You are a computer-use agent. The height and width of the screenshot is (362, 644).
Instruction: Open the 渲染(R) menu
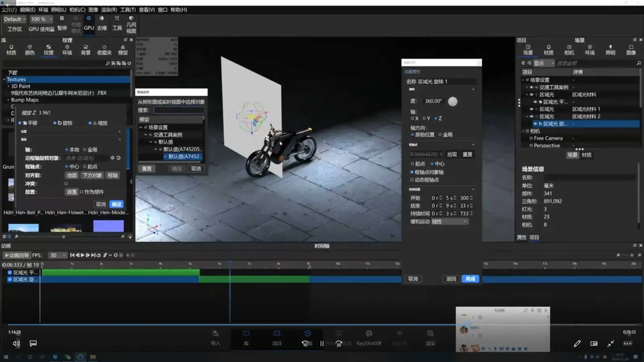coord(109,10)
